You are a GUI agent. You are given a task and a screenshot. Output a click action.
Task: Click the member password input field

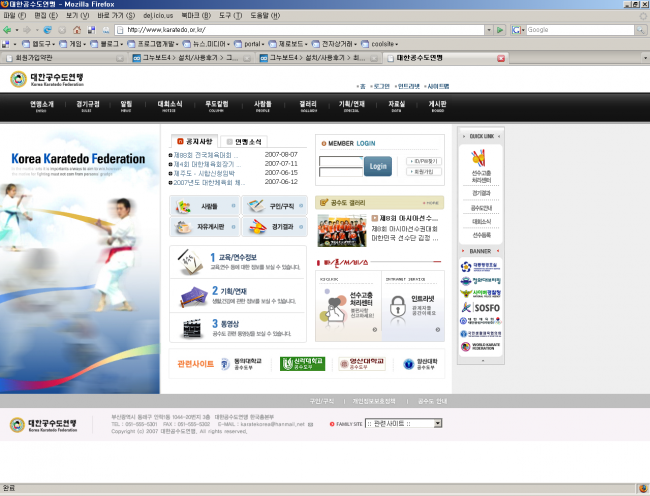pyautogui.click(x=341, y=172)
